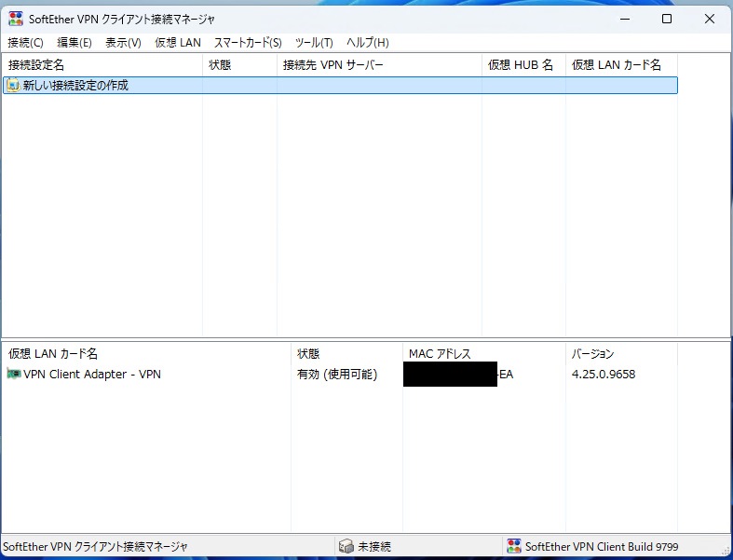Click the VPN Client Adapter network card icon
This screenshot has height=560, width=733.
click(x=14, y=375)
